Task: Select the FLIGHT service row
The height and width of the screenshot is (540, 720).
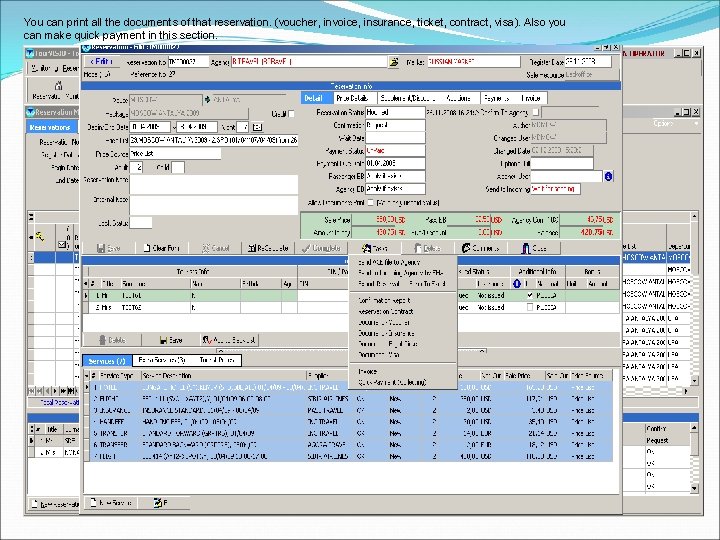Action: 351,399
